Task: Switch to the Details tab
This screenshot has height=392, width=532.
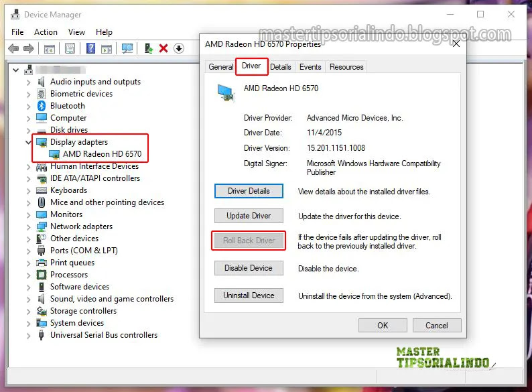Action: 281,67
